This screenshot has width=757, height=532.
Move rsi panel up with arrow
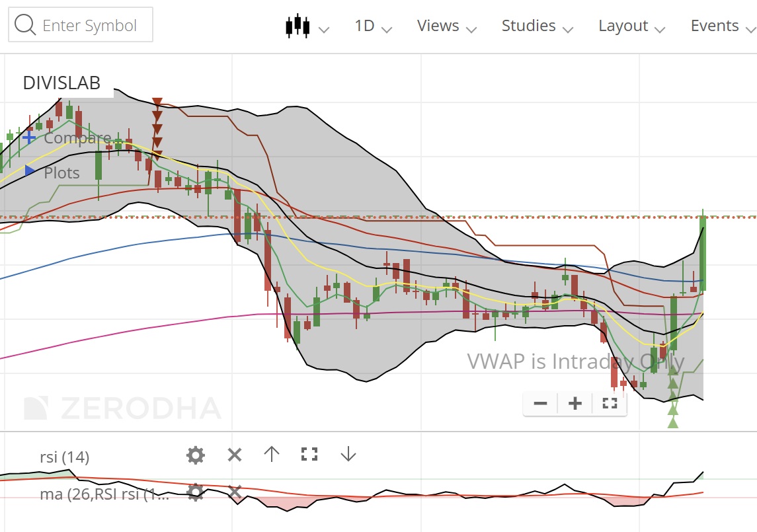pos(272,454)
